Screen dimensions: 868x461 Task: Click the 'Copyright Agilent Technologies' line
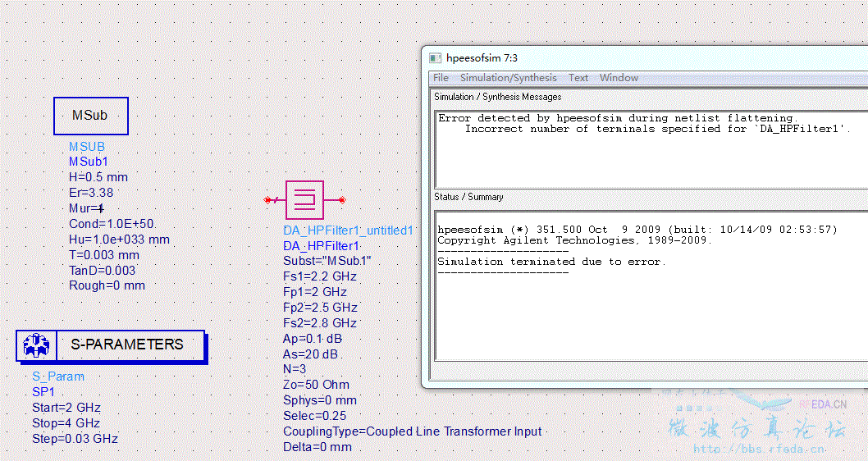[574, 240]
